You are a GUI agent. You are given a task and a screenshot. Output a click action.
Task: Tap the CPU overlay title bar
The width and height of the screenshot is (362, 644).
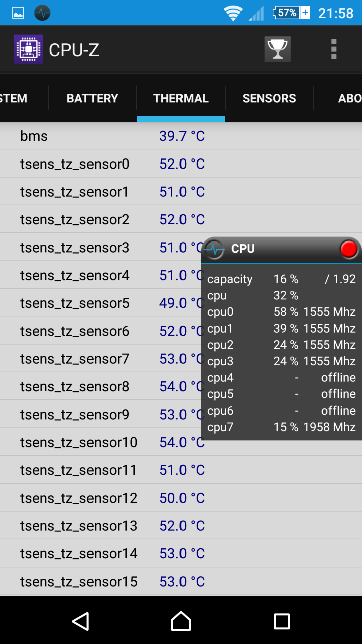tap(282, 249)
